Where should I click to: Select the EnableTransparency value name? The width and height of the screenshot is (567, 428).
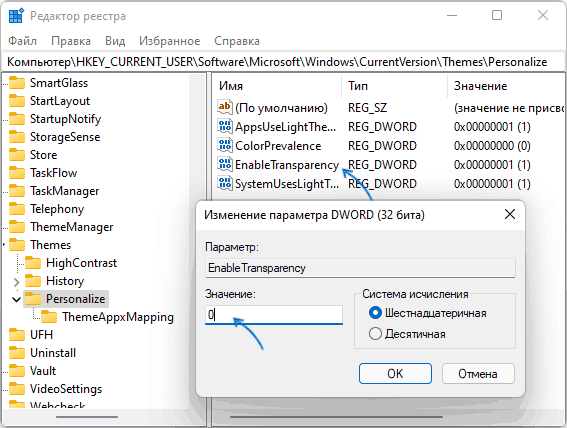point(287,165)
